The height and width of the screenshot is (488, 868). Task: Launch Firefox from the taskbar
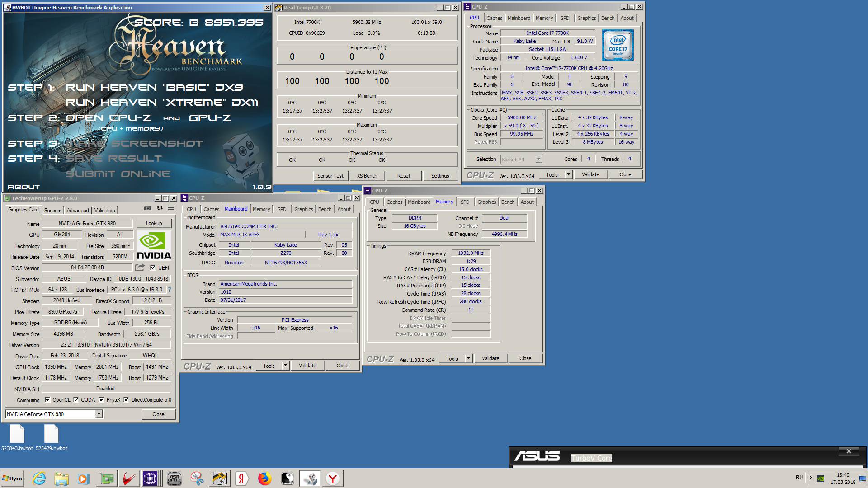264,479
